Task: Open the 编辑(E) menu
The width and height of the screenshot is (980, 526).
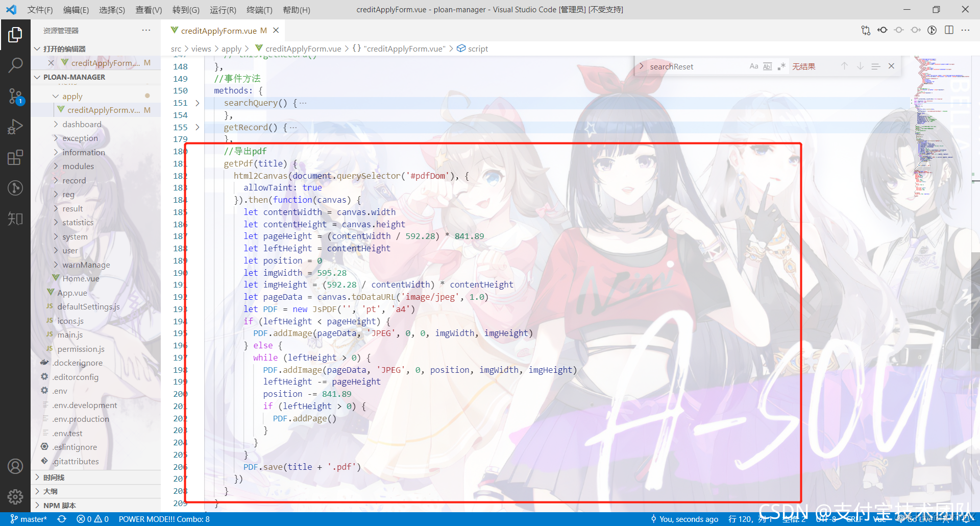Action: pyautogui.click(x=76, y=10)
